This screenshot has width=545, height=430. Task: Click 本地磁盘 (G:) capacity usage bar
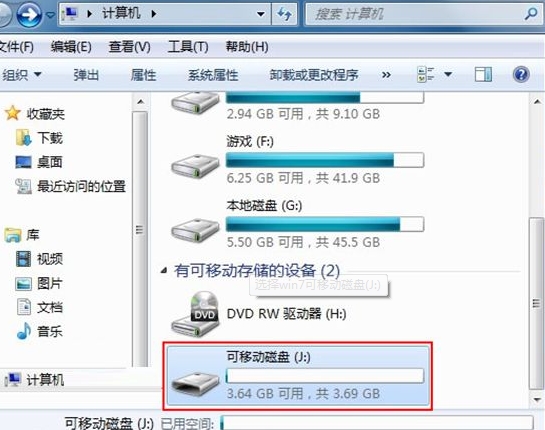click(325, 224)
